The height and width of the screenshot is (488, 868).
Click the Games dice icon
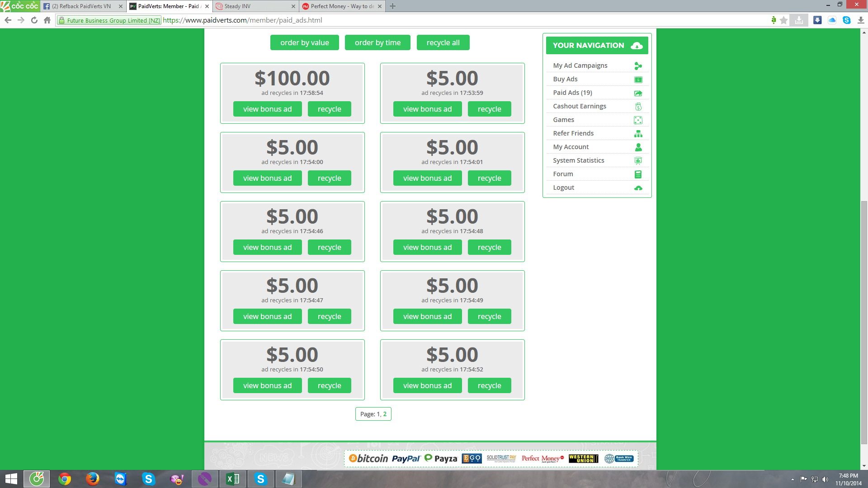pos(638,120)
